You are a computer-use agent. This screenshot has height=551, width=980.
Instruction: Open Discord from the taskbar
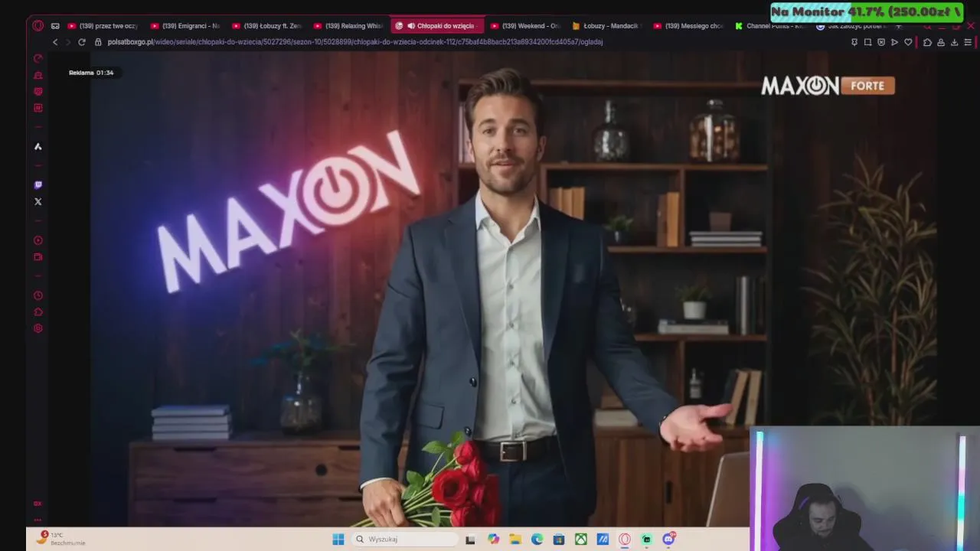(x=668, y=540)
